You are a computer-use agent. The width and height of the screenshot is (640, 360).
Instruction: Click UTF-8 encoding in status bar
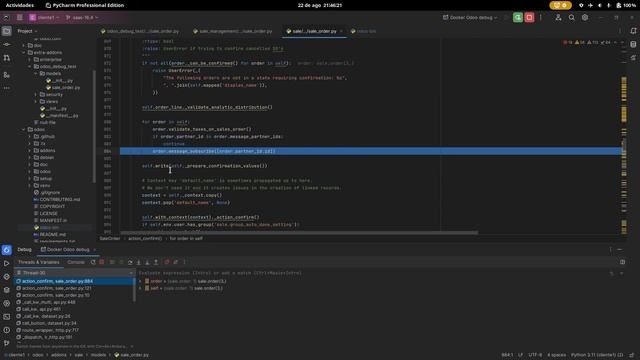tap(535, 355)
